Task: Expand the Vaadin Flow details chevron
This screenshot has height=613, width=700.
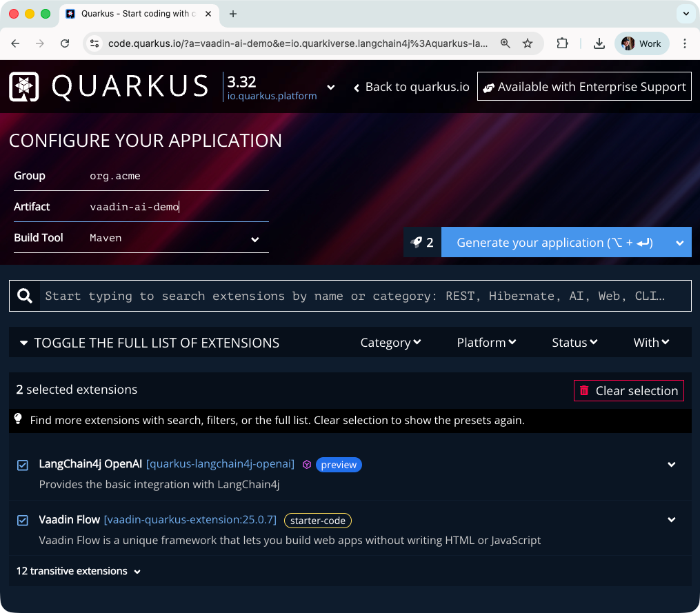Action: pyautogui.click(x=671, y=520)
